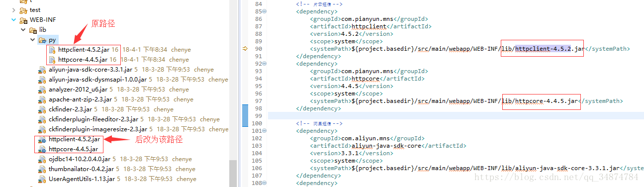The height and width of the screenshot is (187, 644).
Task: Click the WEB-INF folder icon
Action: tap(23, 20)
